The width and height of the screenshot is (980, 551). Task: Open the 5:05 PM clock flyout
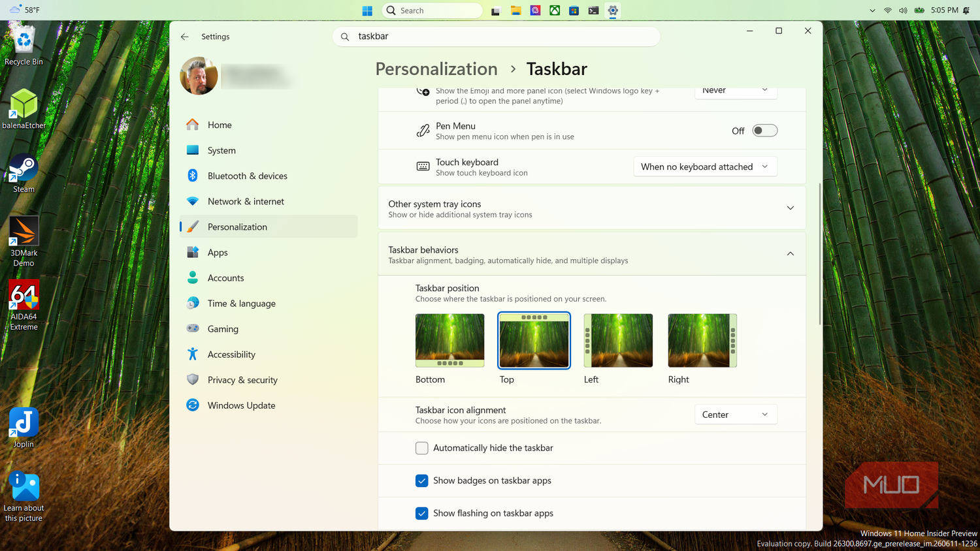tap(945, 10)
